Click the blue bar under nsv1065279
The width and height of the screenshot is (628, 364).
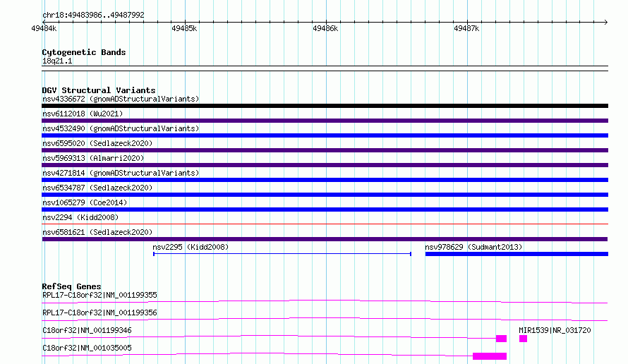[x=325, y=210]
